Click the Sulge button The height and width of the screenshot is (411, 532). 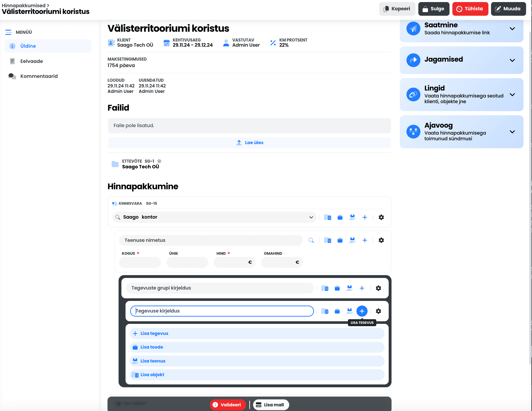(434, 9)
